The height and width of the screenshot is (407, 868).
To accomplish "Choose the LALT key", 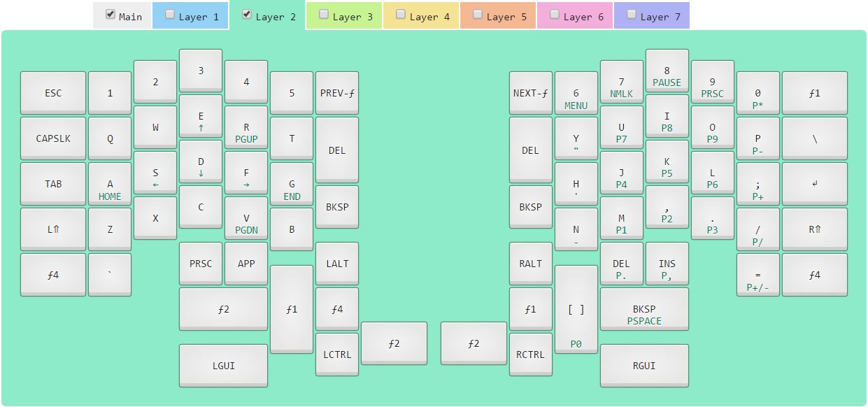I will (x=337, y=263).
